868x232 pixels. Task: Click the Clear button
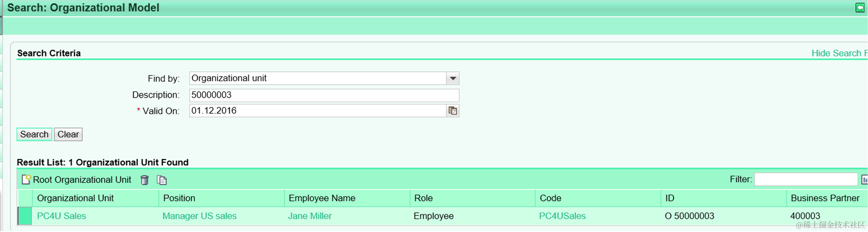pyautogui.click(x=68, y=134)
